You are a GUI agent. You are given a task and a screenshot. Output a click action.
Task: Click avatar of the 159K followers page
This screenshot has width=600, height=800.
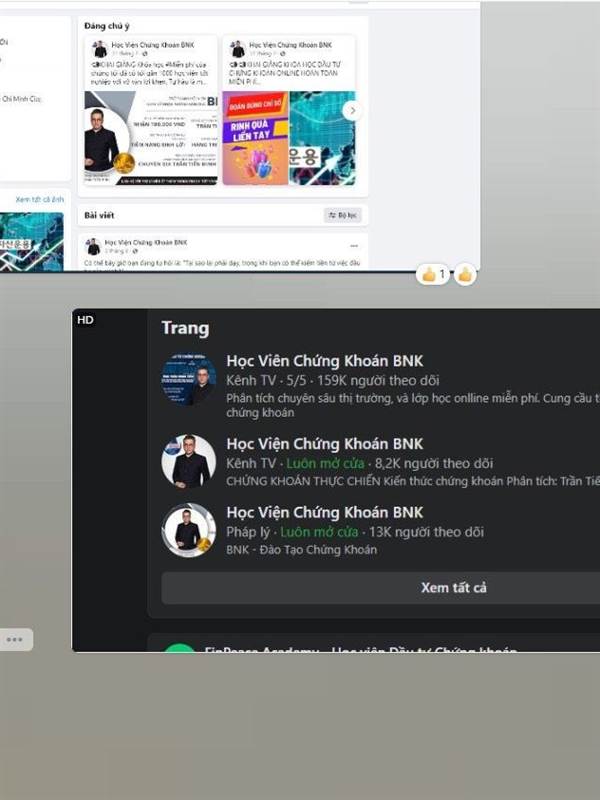[189, 379]
